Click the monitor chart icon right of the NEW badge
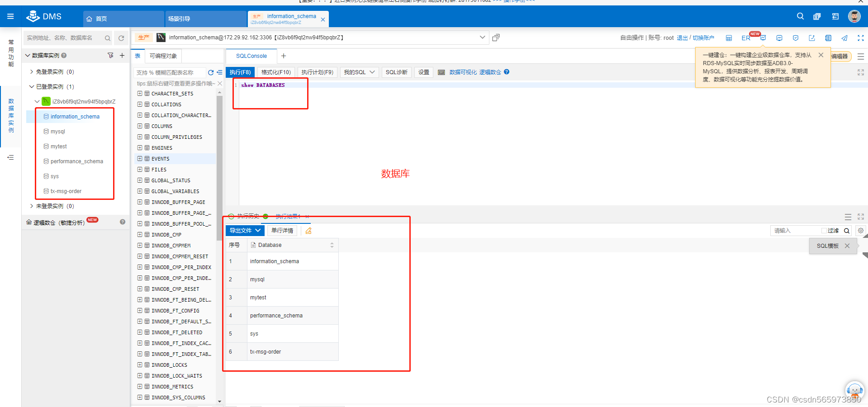Viewport: 868px width, 407px height. pyautogui.click(x=779, y=38)
